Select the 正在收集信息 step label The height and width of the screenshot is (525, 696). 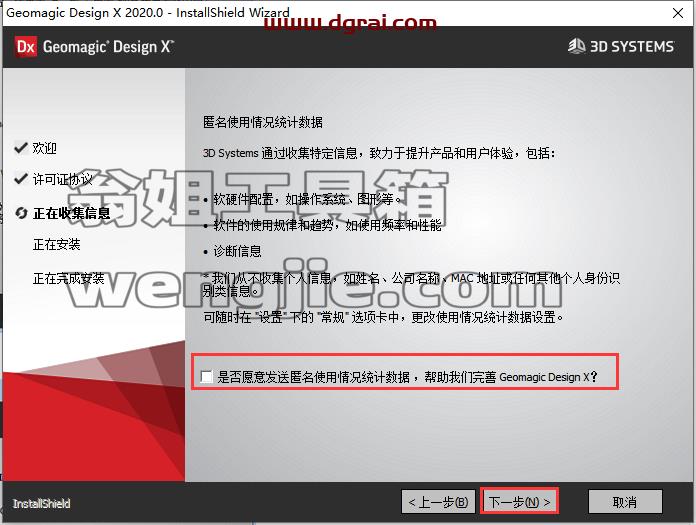[x=71, y=213]
